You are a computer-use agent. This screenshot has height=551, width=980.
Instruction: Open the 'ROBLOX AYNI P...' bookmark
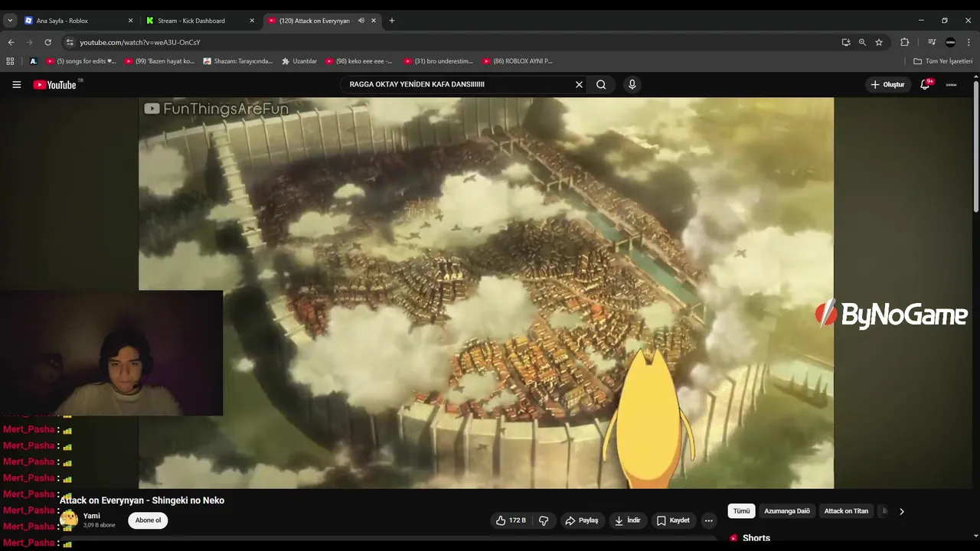518,61
